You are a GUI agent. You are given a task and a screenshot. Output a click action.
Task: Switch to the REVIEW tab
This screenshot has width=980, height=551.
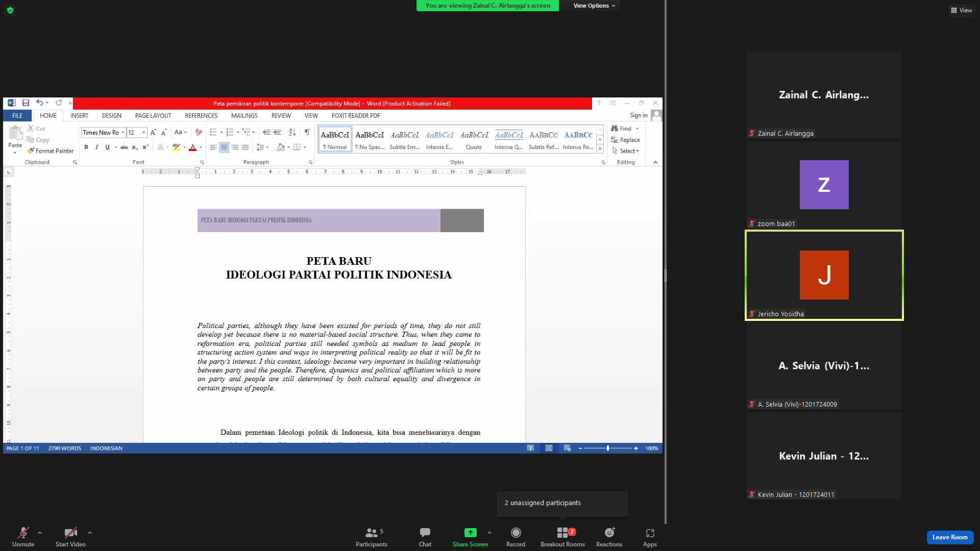(x=281, y=116)
